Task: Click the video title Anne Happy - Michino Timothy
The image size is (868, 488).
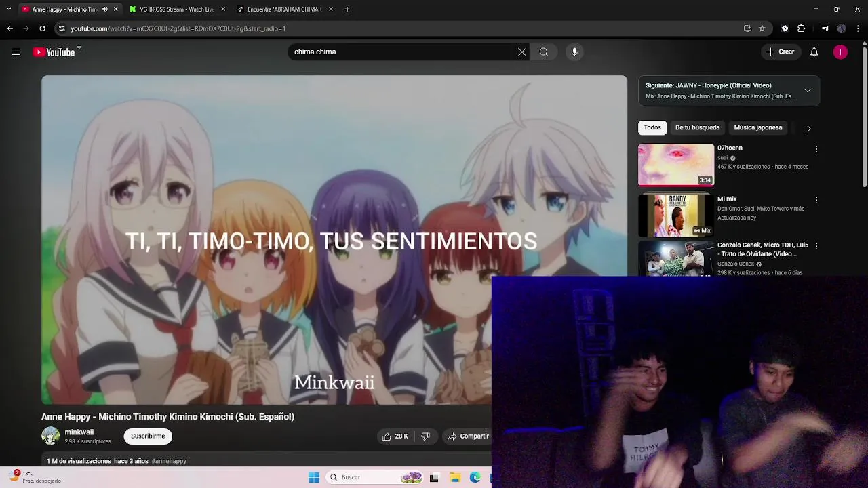Action: pos(167,417)
